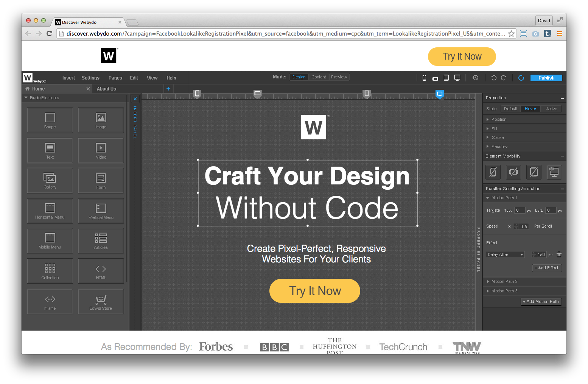Screen dimensions: 588x384
Task: Add a new page tab with plus
Action: click(168, 89)
